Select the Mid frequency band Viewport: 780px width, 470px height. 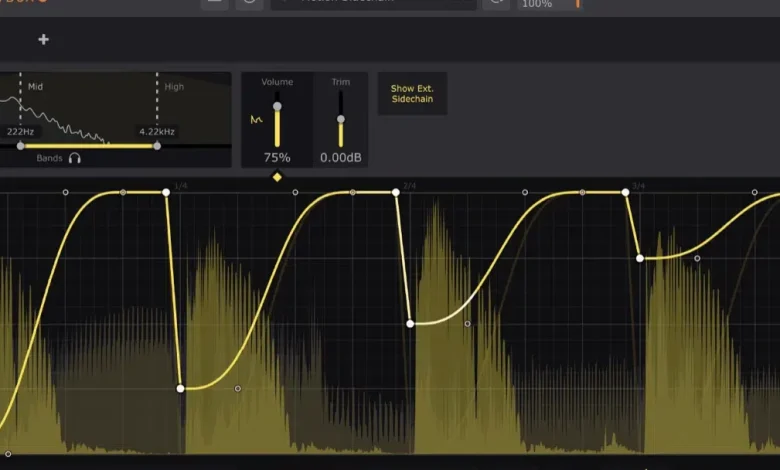36,87
